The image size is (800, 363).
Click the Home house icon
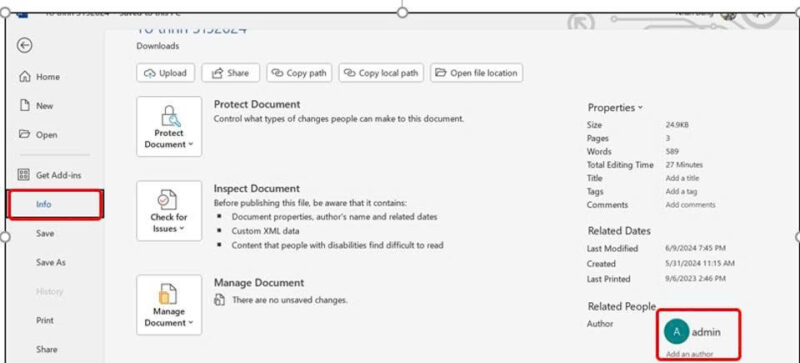click(x=24, y=77)
